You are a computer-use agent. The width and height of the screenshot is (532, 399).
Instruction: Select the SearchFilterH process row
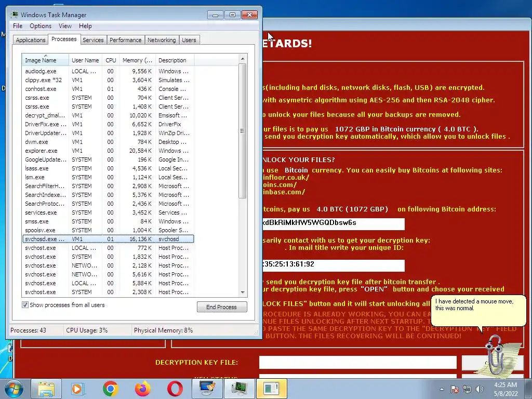(108, 186)
